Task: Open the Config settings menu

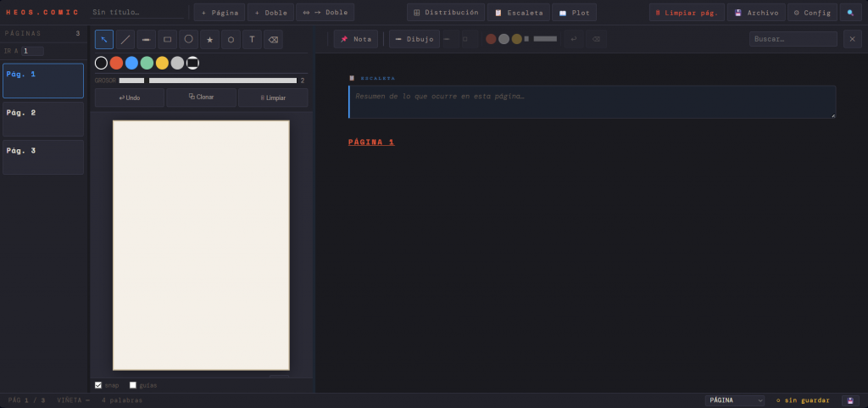Action: [812, 13]
